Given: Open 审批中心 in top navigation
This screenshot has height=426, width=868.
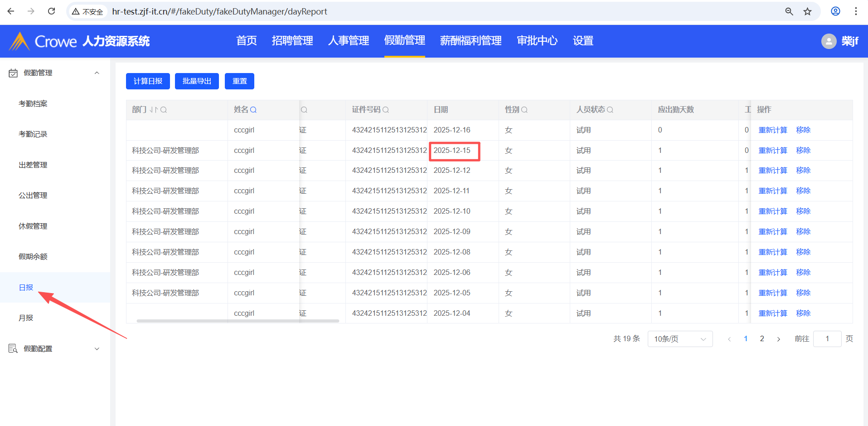Looking at the screenshot, I should (537, 41).
